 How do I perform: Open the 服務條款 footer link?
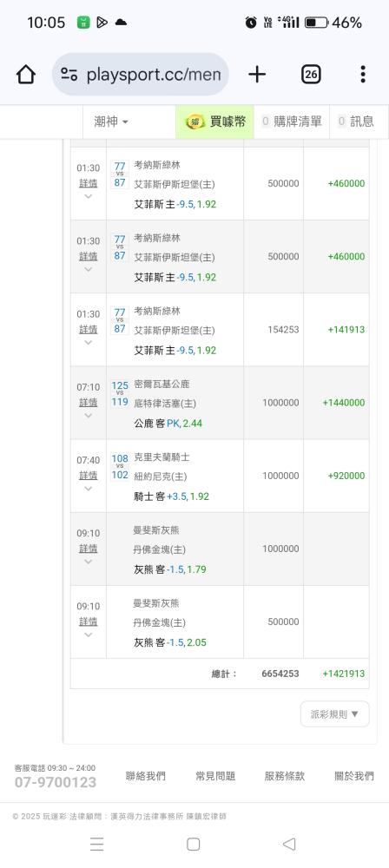point(285,776)
